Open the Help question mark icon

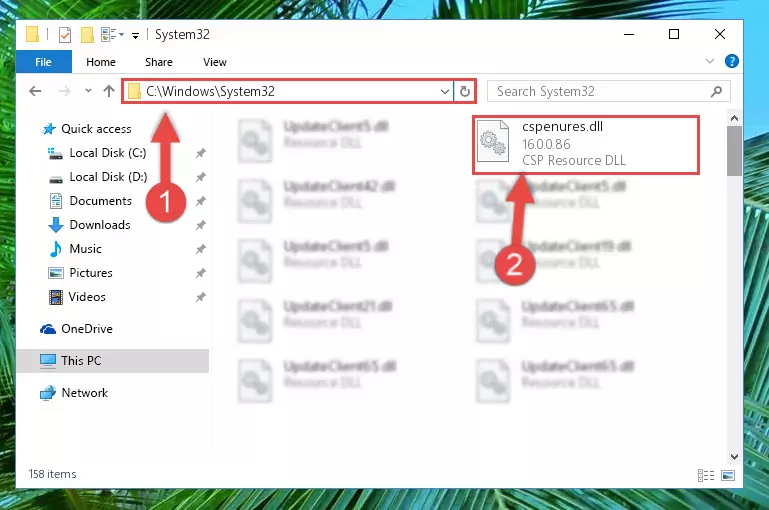[732, 61]
